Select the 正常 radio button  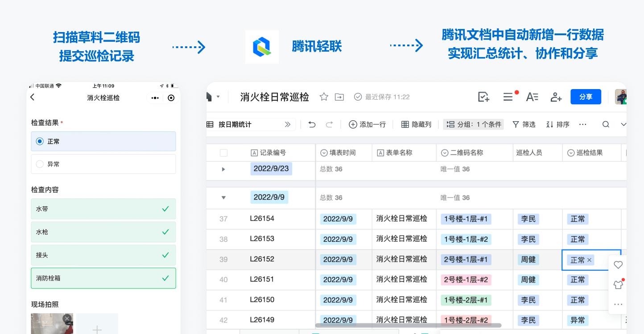40,141
